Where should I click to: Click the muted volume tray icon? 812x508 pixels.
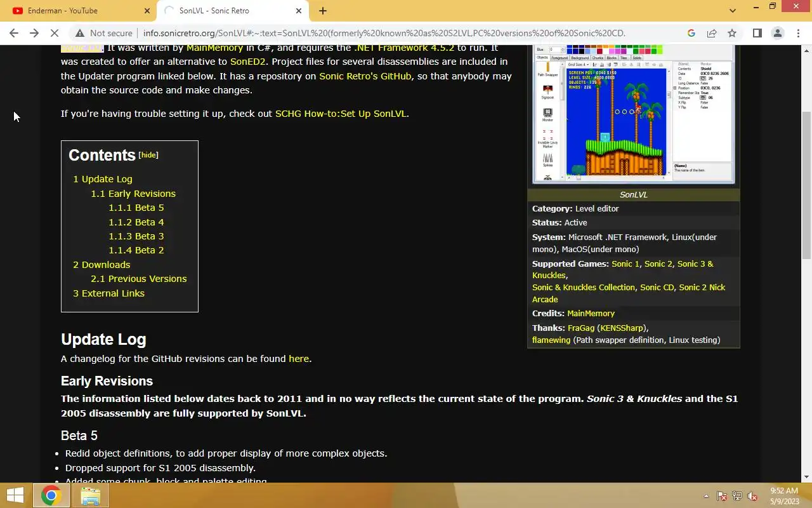[x=752, y=496]
